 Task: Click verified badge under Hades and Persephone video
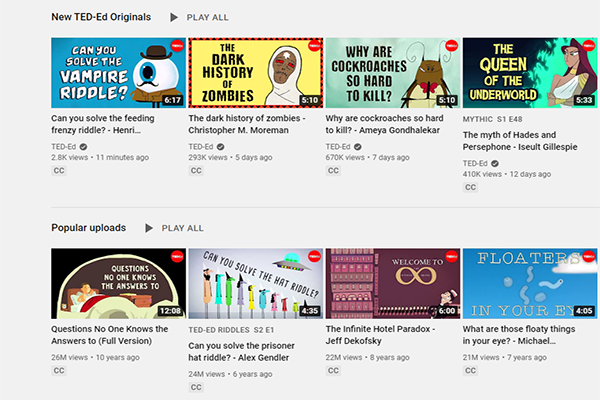tap(494, 162)
